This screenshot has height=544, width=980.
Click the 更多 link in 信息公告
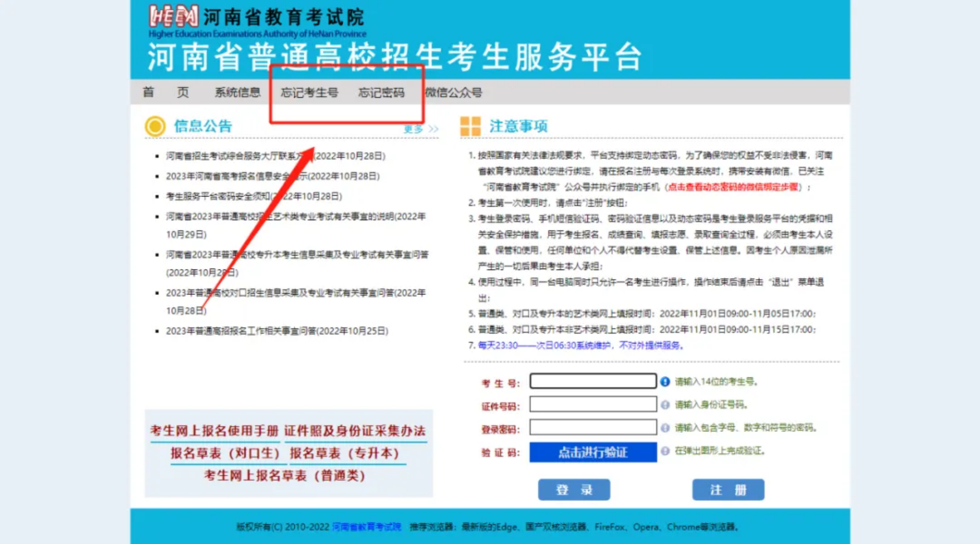coord(420,129)
